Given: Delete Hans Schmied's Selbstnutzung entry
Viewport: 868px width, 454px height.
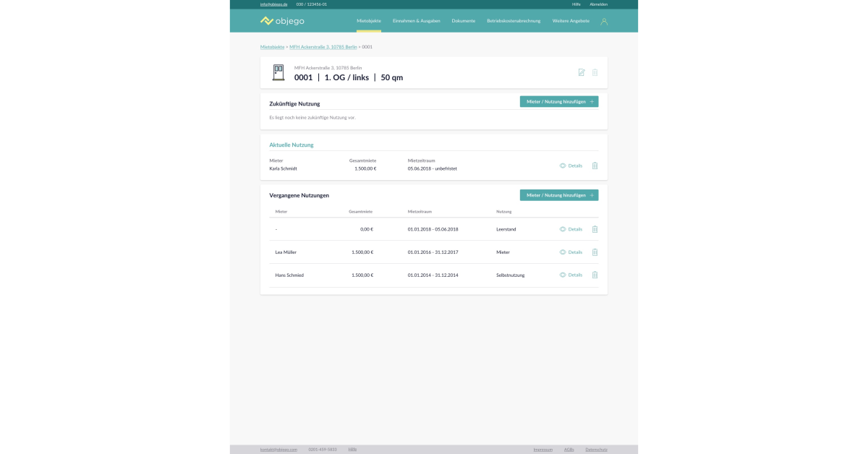Looking at the screenshot, I should coord(595,275).
